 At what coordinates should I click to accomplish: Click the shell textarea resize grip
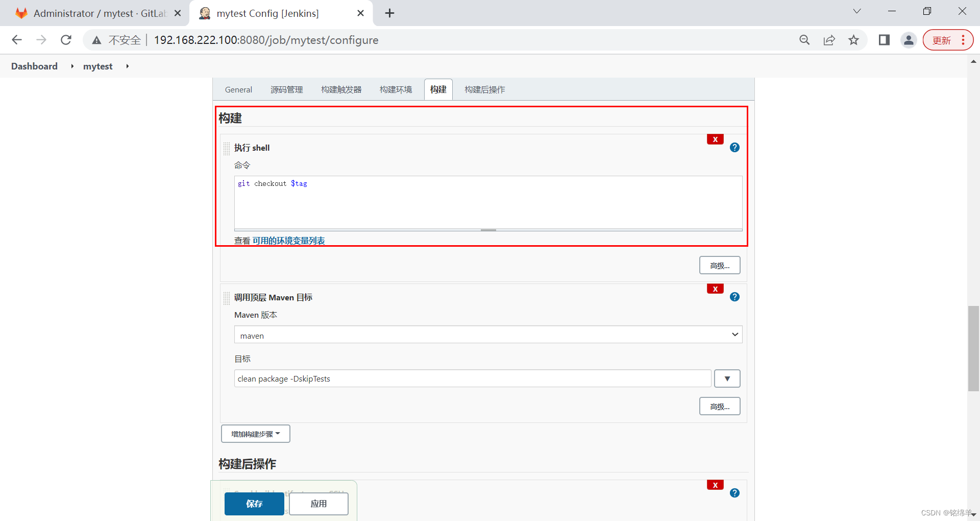coord(488,230)
